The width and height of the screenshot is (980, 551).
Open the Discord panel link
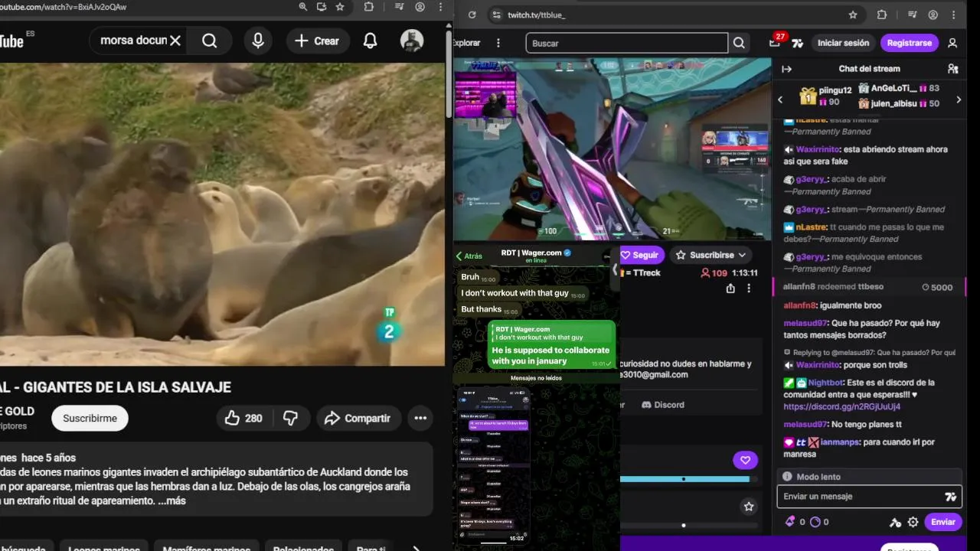tap(663, 405)
